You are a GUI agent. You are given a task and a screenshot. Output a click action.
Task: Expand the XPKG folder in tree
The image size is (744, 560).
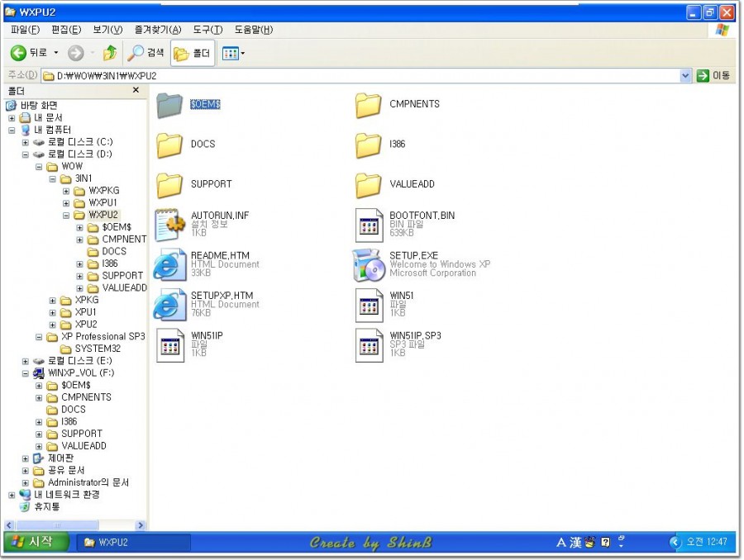(53, 301)
